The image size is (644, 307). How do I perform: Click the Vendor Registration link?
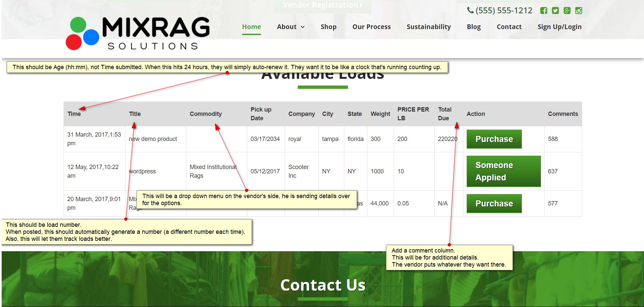pos(323,5)
